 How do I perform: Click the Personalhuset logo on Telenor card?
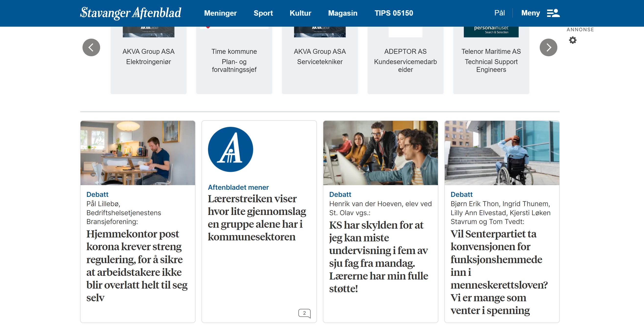tap(491, 32)
